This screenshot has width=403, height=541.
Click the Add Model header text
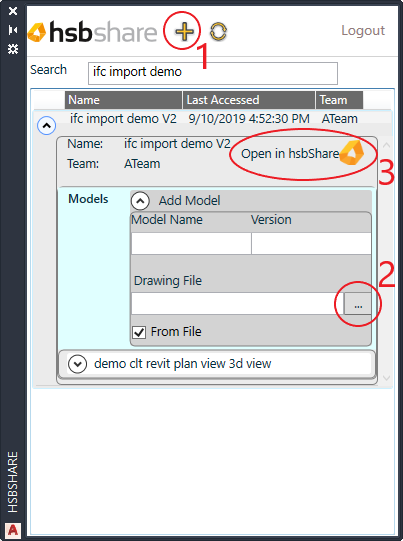click(x=189, y=201)
